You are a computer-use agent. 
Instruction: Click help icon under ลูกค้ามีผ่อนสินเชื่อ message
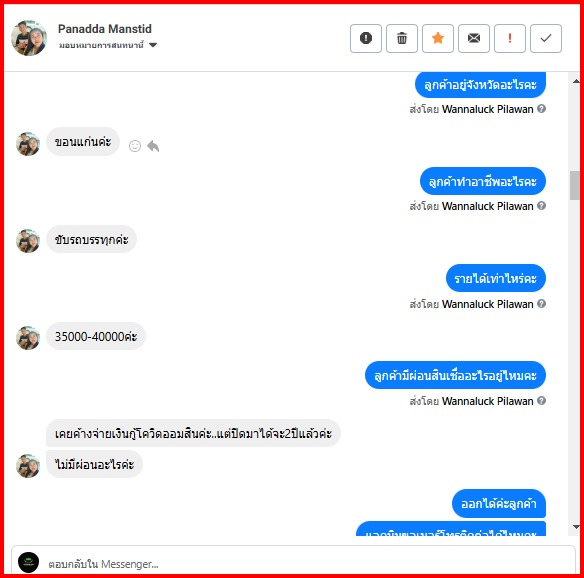tap(542, 400)
